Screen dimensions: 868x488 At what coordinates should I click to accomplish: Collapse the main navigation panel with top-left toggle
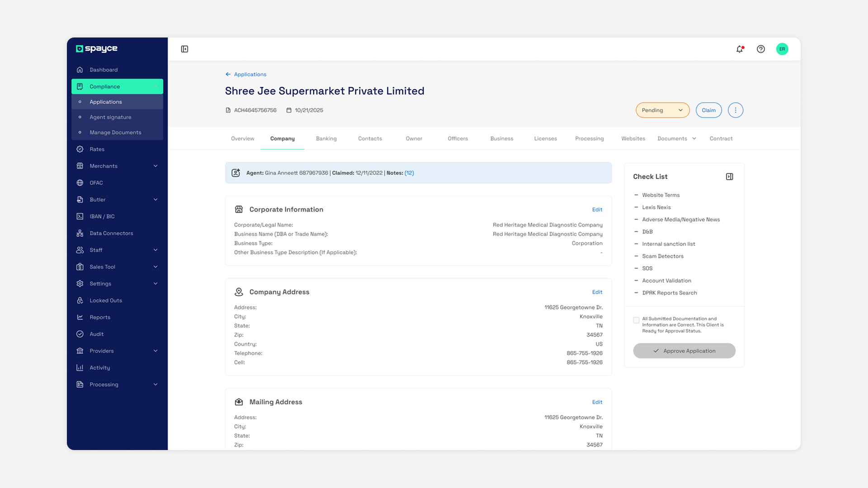point(184,49)
